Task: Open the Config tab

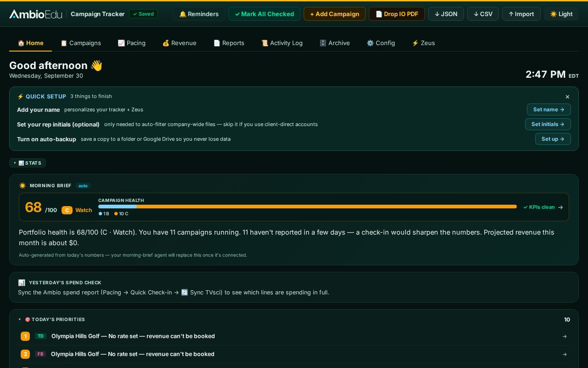Action: tap(381, 43)
